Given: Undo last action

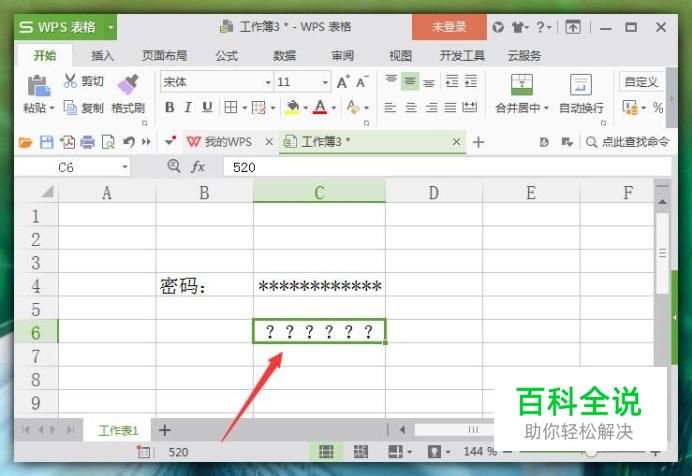Looking at the screenshot, I should click(x=129, y=142).
